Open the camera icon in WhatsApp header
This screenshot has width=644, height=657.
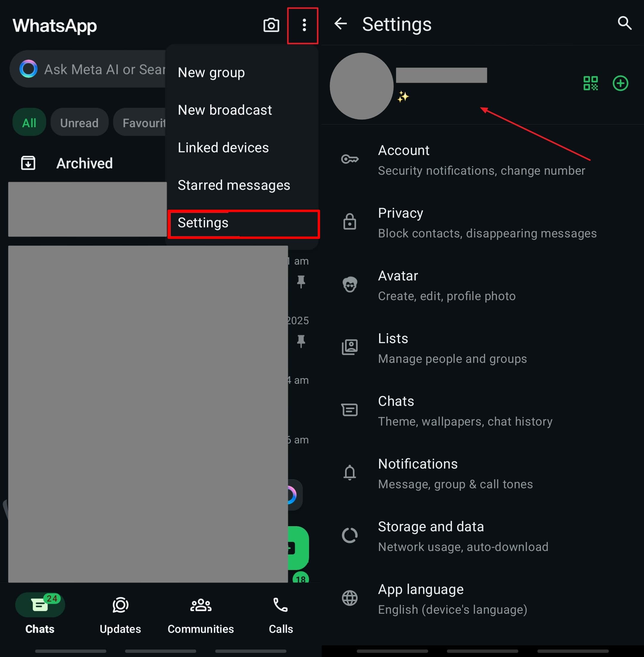[271, 25]
